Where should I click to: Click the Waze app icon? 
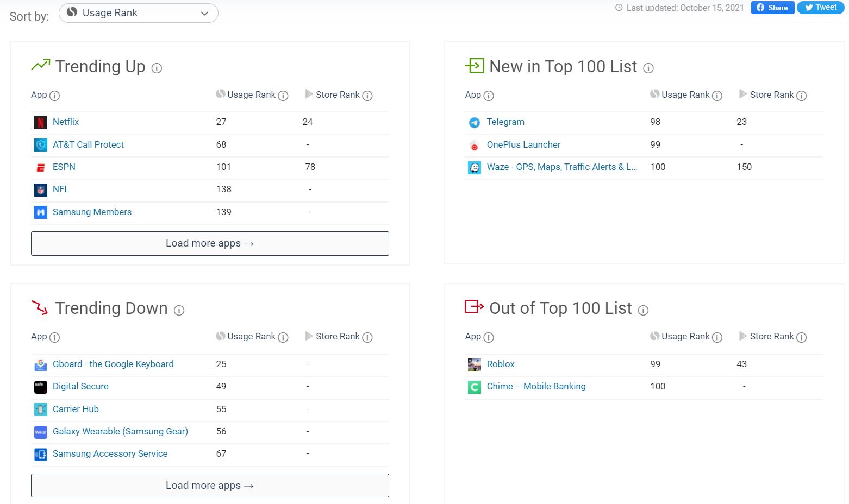[x=475, y=168]
